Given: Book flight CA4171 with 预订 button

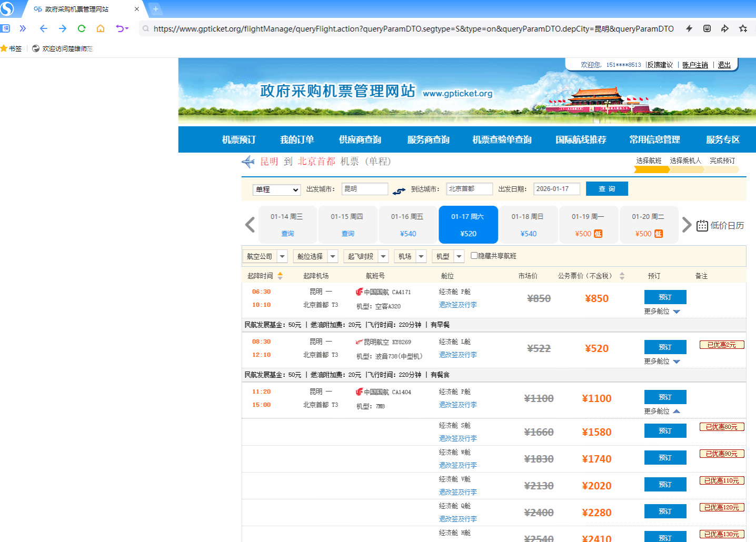Looking at the screenshot, I should [665, 297].
